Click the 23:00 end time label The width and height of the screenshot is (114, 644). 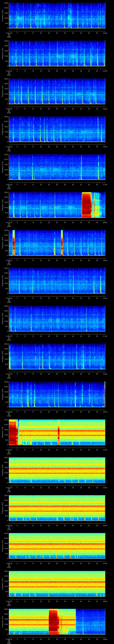point(105,33)
